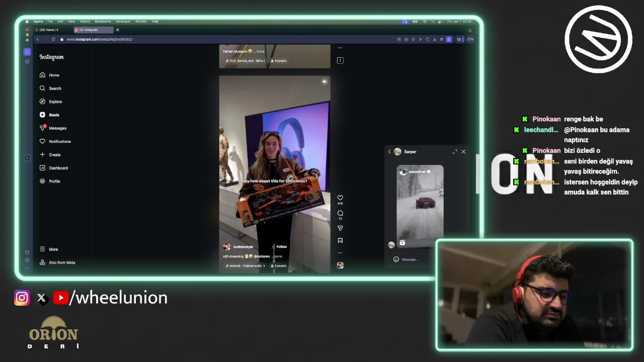Open more options below the bookmark icon

(x=340, y=253)
